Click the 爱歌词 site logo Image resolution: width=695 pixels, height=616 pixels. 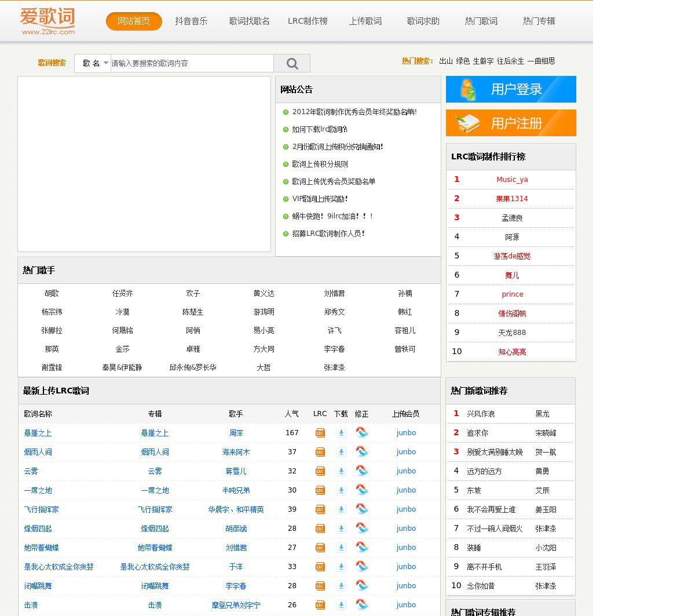point(47,21)
